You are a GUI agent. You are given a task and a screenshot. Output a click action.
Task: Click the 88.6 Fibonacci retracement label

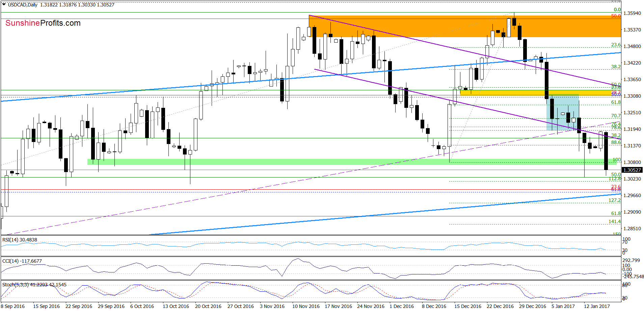[616, 142]
